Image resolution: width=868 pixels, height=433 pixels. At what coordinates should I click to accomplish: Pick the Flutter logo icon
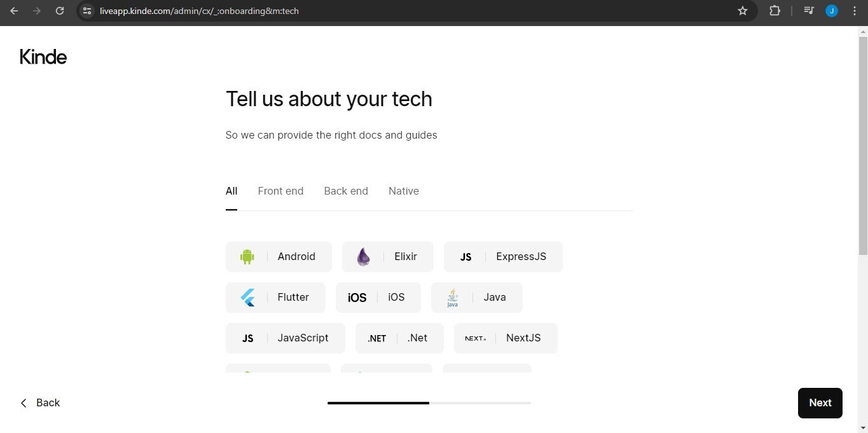247,298
